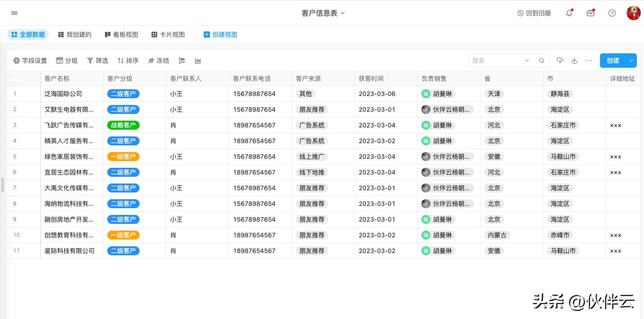Open the hamburger menu in top-left
The width and height of the screenshot is (644, 319).
click(x=14, y=13)
